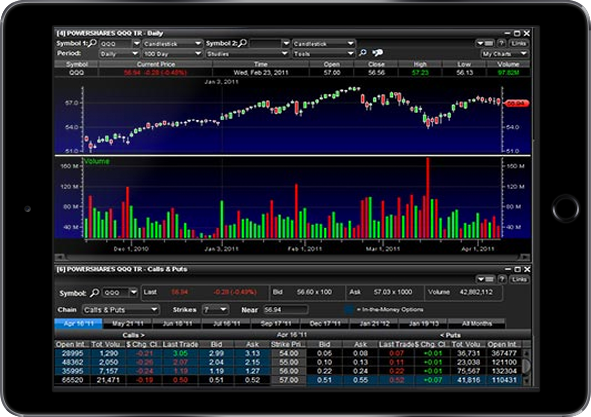The height and width of the screenshot is (417, 591).
Task: Select the Jun 18 '11 expiration tab
Action: [x=177, y=323]
